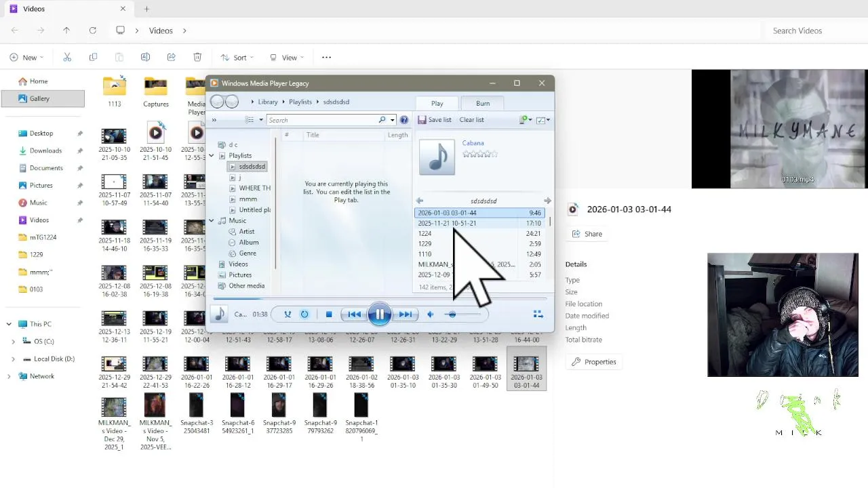Click the Media Player library search field
The image size is (868, 488).
322,120
